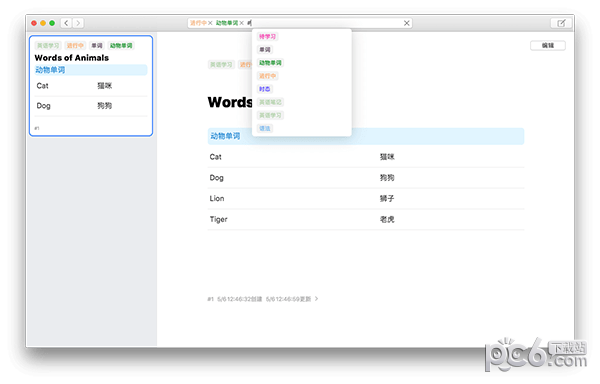This screenshot has height=384, width=600.
Task: Click the note update timestamp text
Action: point(288,299)
